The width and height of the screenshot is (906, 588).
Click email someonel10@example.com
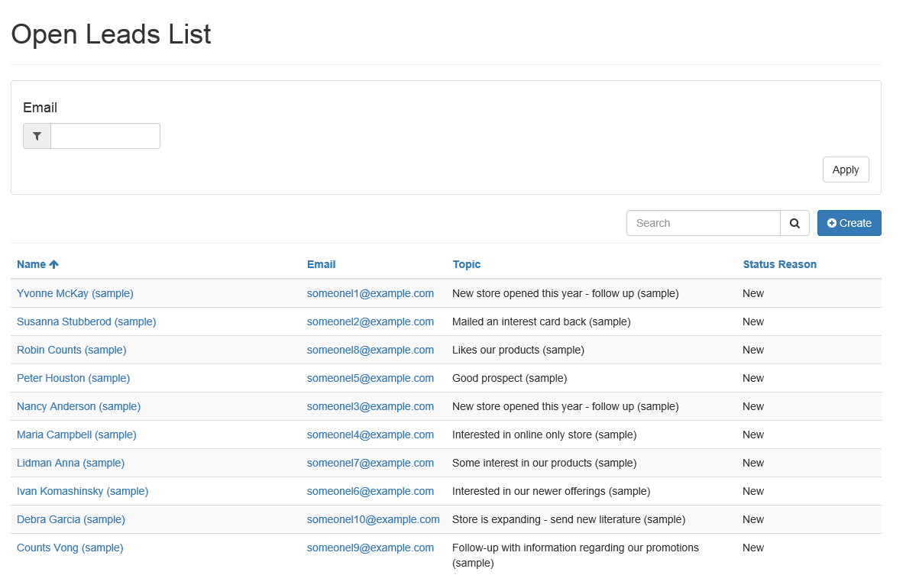374,520
